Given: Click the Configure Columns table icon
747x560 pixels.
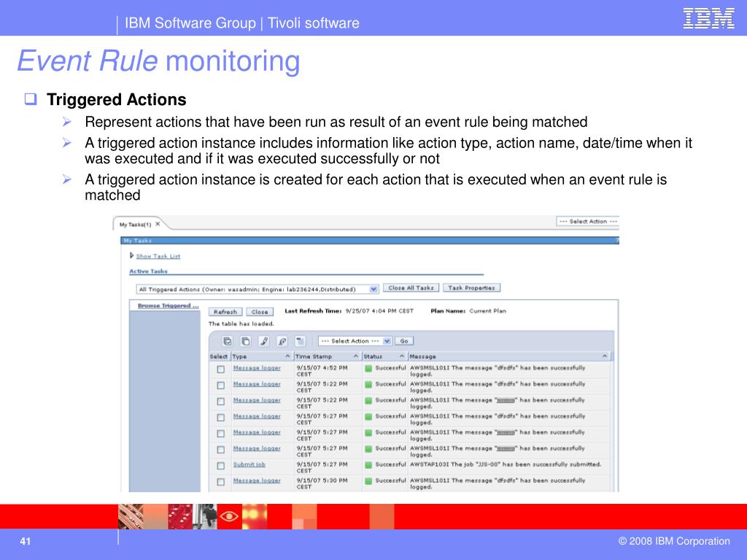Looking at the screenshot, I should point(300,341).
